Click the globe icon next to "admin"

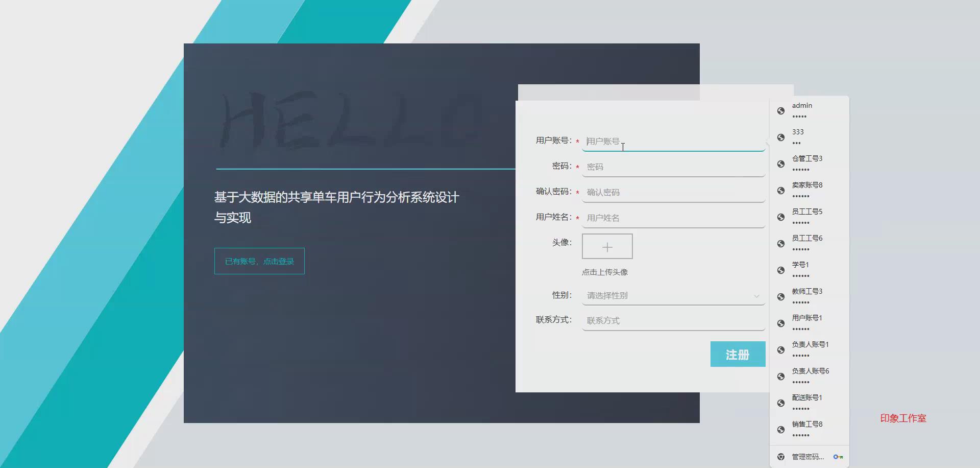[780, 111]
